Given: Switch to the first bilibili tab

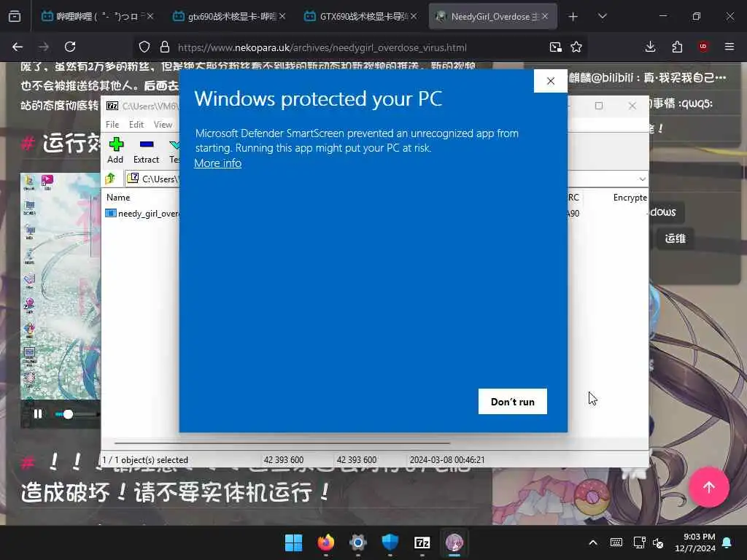Looking at the screenshot, I should 98,16.
